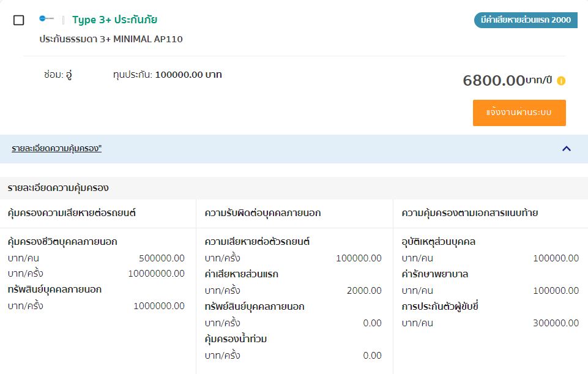Select the ความคุ้มครองตามเอกสารแนบท้าย column header
The height and width of the screenshot is (374, 588).
[469, 213]
